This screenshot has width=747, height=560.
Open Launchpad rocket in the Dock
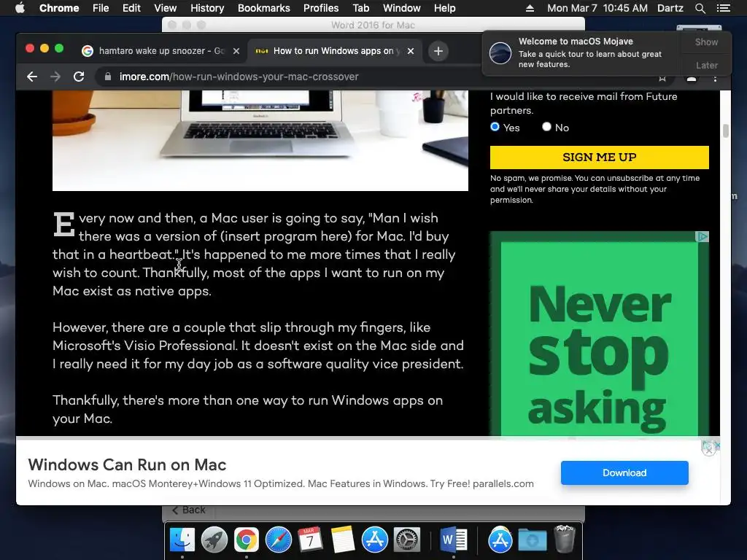click(214, 540)
